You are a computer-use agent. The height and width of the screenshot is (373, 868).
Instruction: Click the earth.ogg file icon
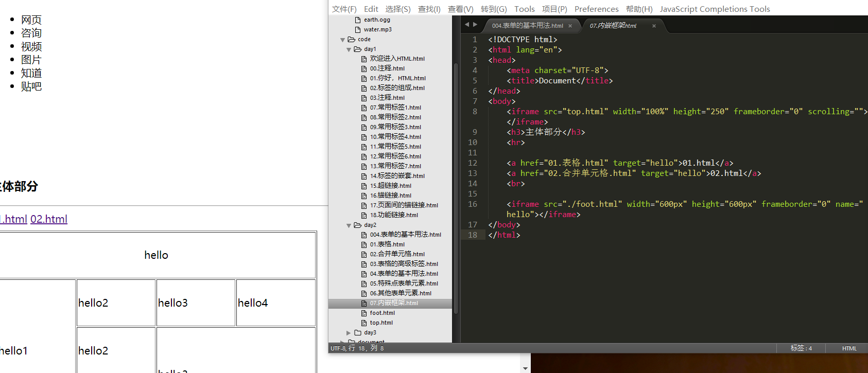[358, 20]
